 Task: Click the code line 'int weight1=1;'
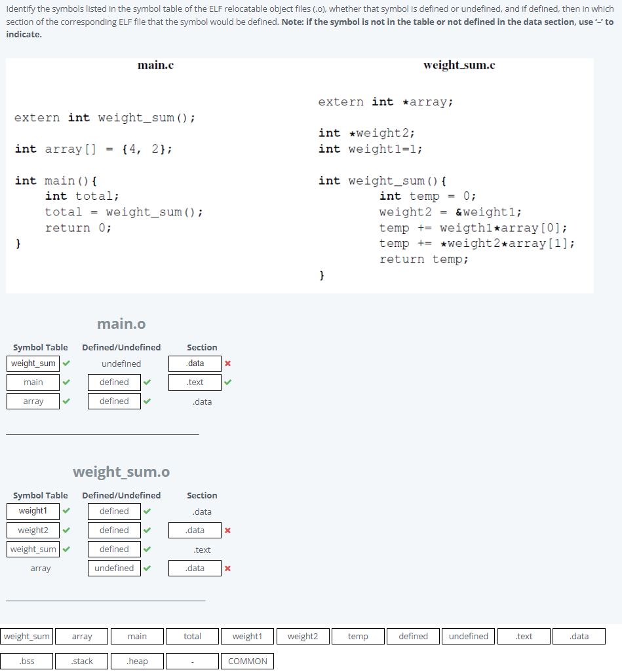[x=370, y=149]
